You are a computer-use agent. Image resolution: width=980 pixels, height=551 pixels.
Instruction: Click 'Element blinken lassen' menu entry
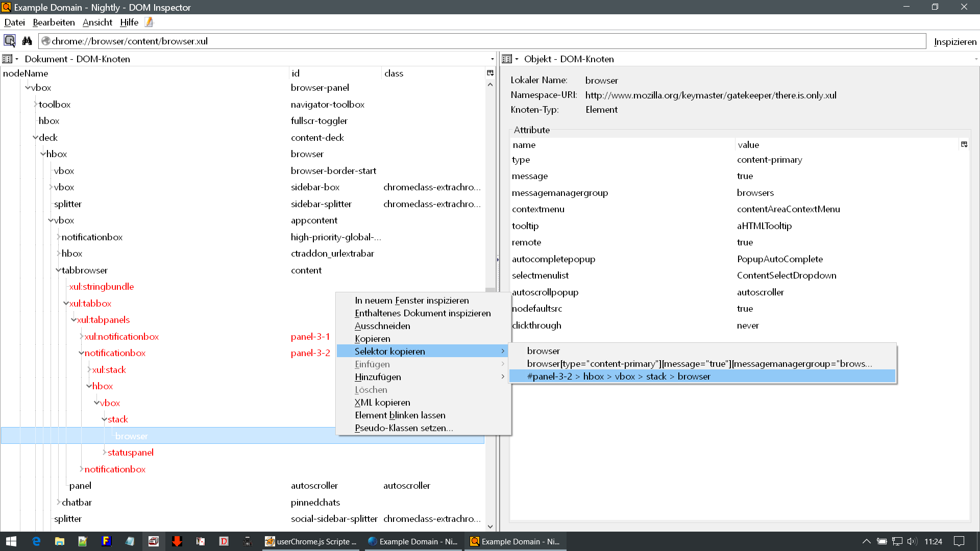[400, 415]
